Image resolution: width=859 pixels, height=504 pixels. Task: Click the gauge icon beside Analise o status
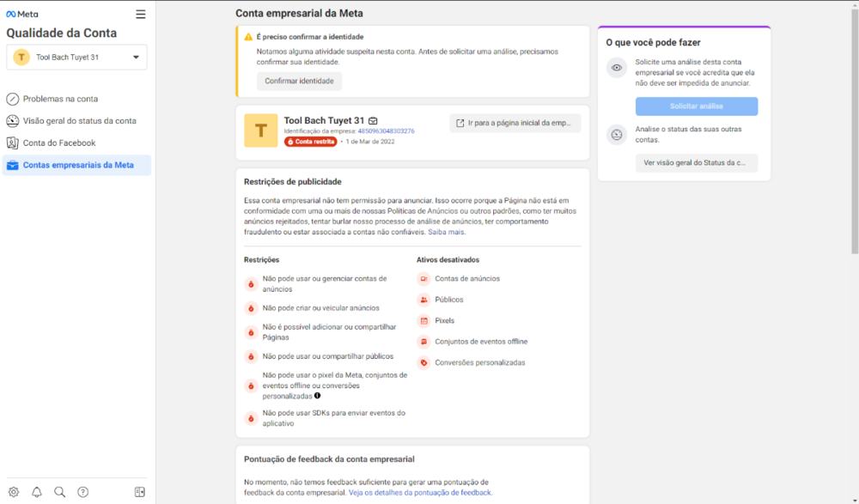click(x=617, y=135)
